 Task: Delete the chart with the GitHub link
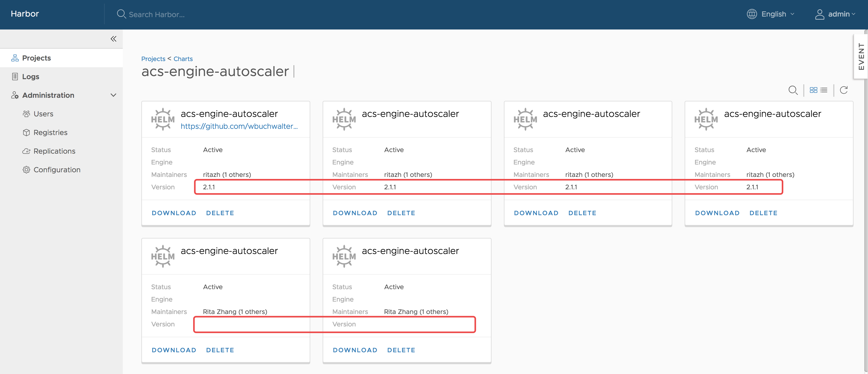[220, 213]
